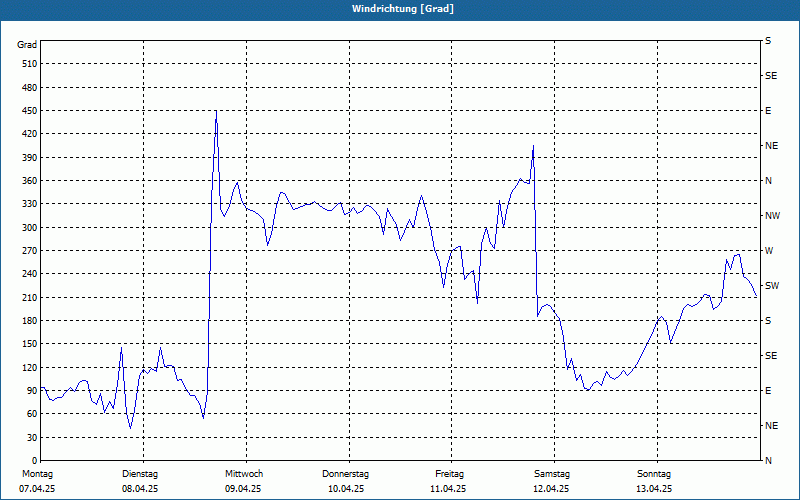Select the 360 degree axis value

pos(28,181)
